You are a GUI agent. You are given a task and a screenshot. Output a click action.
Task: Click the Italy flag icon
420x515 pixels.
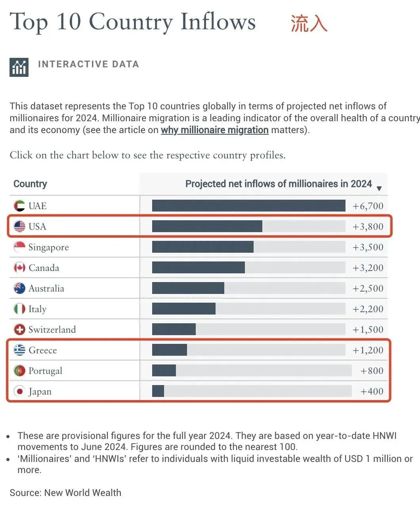19,309
